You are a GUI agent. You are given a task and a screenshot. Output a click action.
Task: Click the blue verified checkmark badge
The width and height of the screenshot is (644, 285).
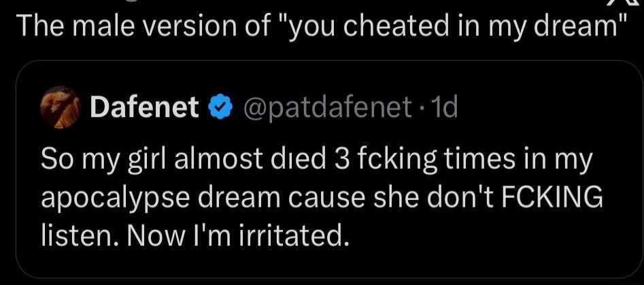[218, 107]
